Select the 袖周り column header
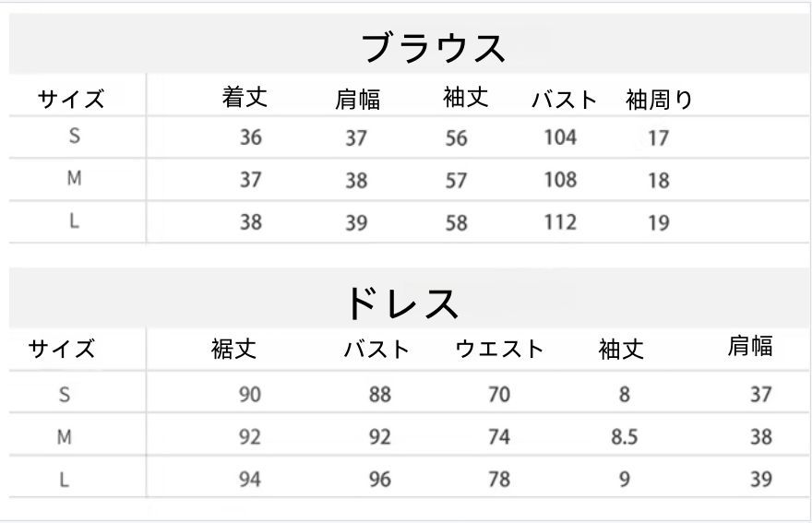This screenshot has width=812, height=523. click(x=659, y=100)
